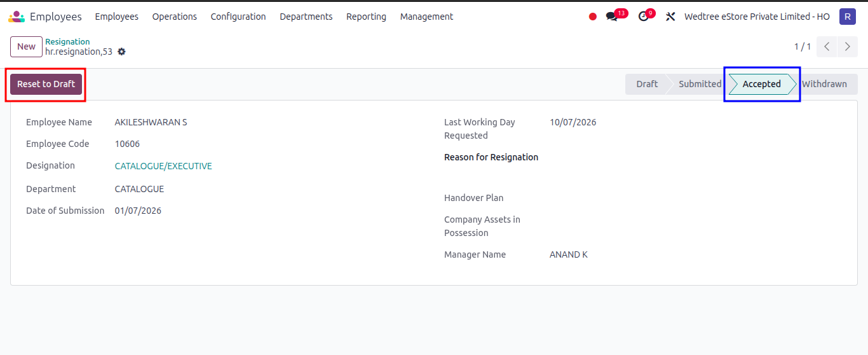The image size is (868, 355).
Task: Open the Departments menu
Action: [x=306, y=17]
